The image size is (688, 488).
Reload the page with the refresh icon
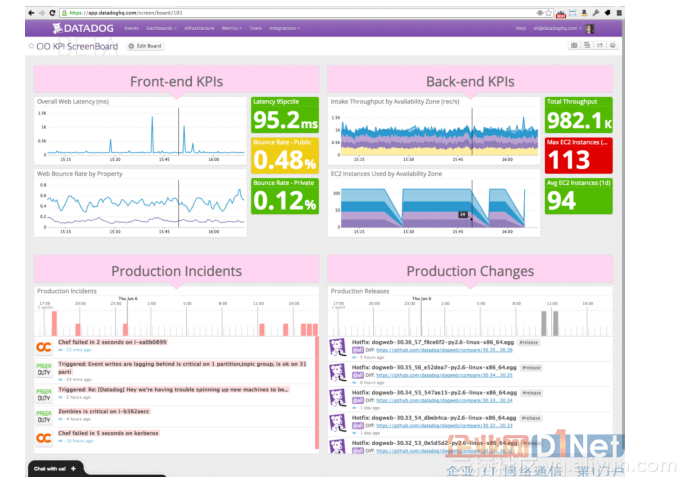52,13
